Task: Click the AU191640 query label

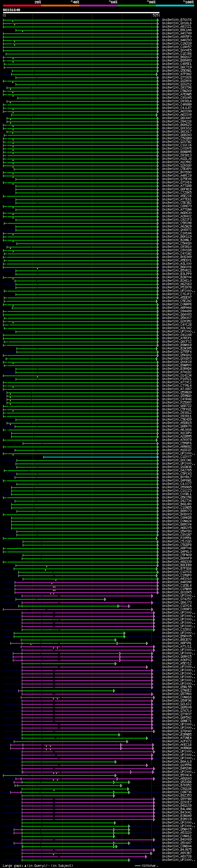Action: [11, 10]
